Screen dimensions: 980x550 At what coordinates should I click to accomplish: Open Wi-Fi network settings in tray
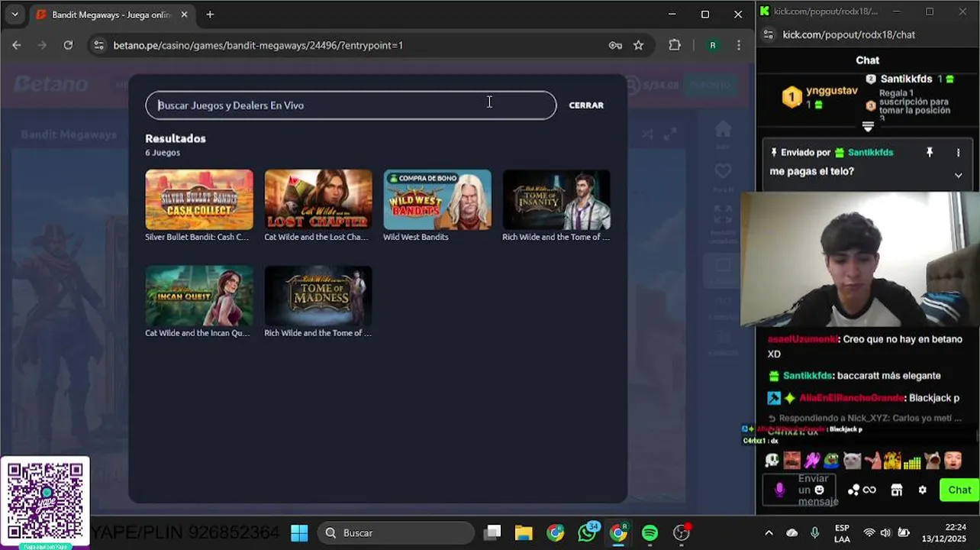[x=869, y=532]
